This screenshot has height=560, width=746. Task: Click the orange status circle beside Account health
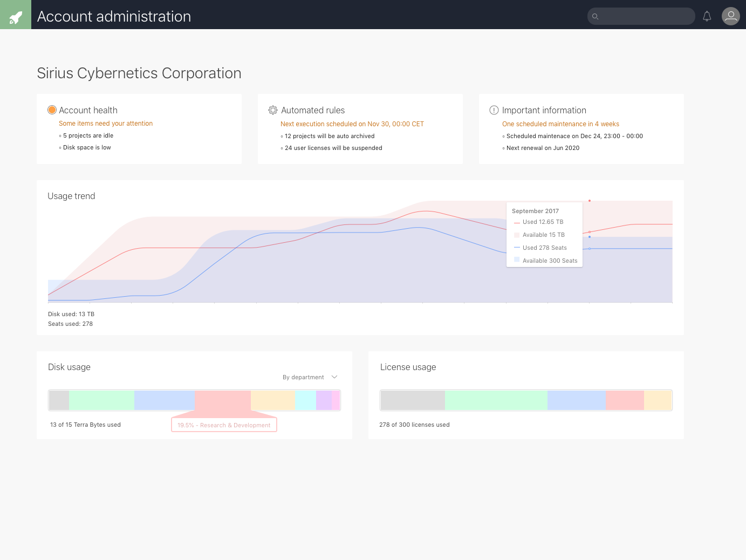52,110
